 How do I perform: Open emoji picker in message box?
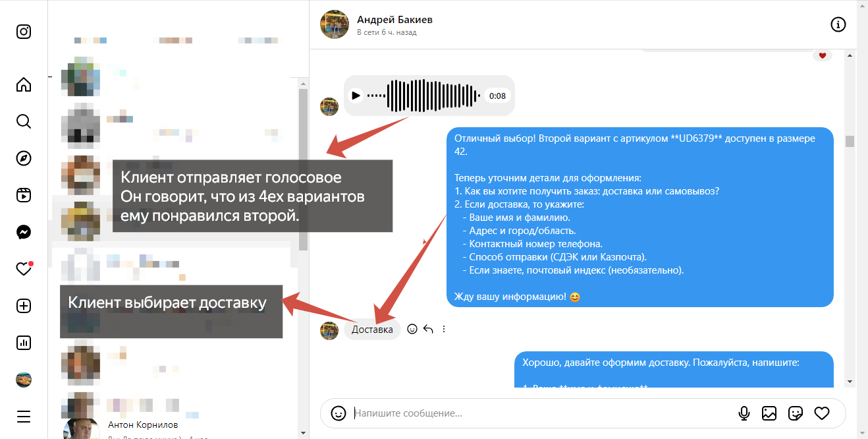coord(339,413)
